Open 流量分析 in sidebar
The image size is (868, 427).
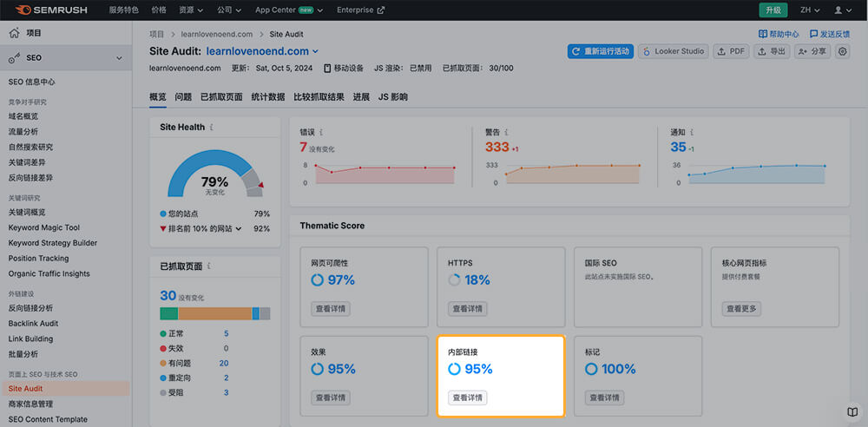click(23, 132)
